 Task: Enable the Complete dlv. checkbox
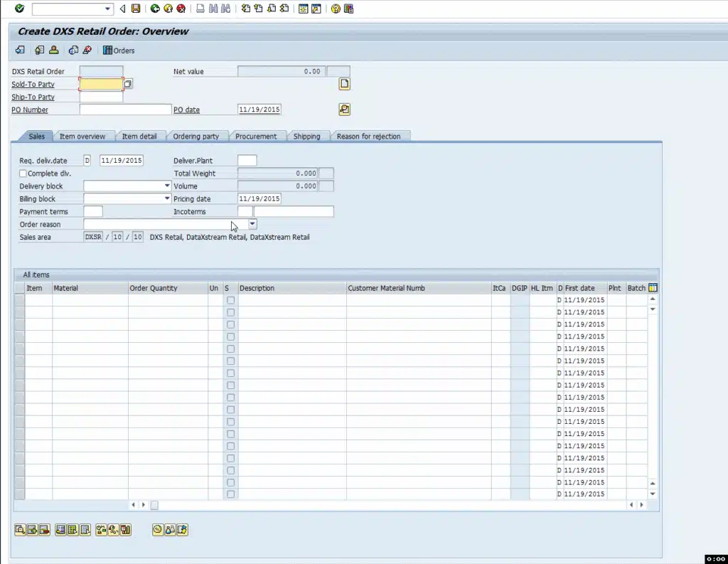click(x=22, y=173)
